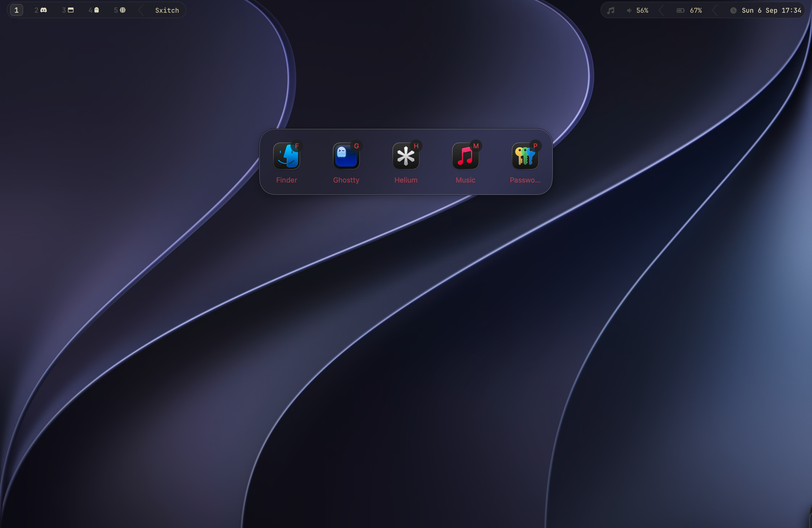Launch Ghostty terminal from the switcher
The width and height of the screenshot is (812, 528).
(x=346, y=156)
